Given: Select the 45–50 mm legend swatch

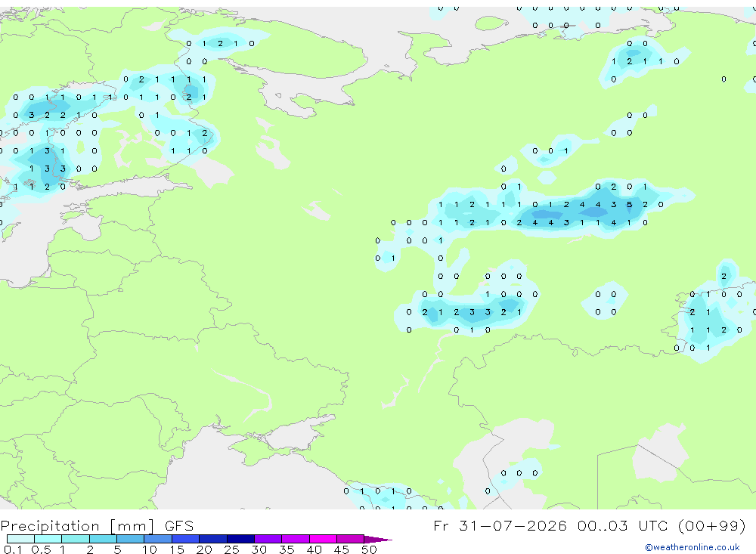Looking at the screenshot, I should [x=350, y=539].
